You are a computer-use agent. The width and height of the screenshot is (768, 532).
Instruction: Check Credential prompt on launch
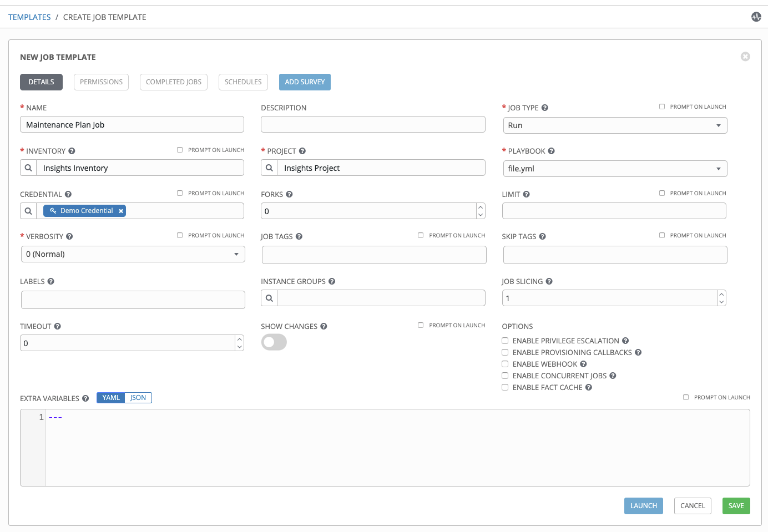pyautogui.click(x=180, y=193)
